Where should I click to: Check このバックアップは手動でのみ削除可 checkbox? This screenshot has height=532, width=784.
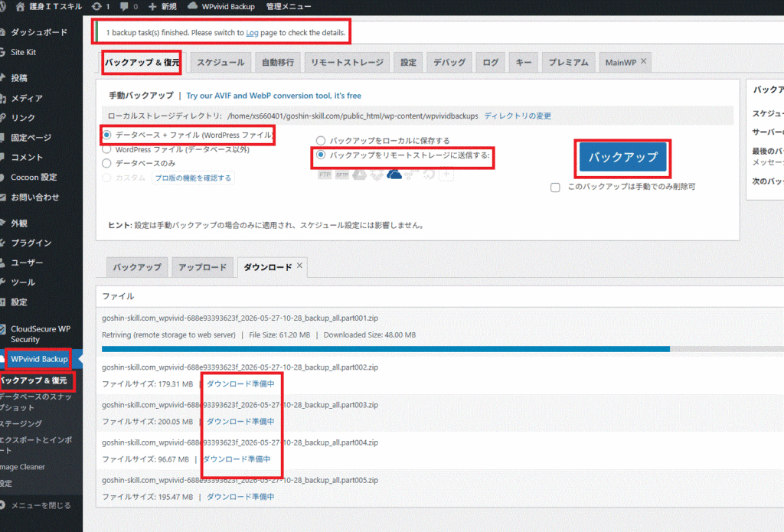(x=555, y=188)
